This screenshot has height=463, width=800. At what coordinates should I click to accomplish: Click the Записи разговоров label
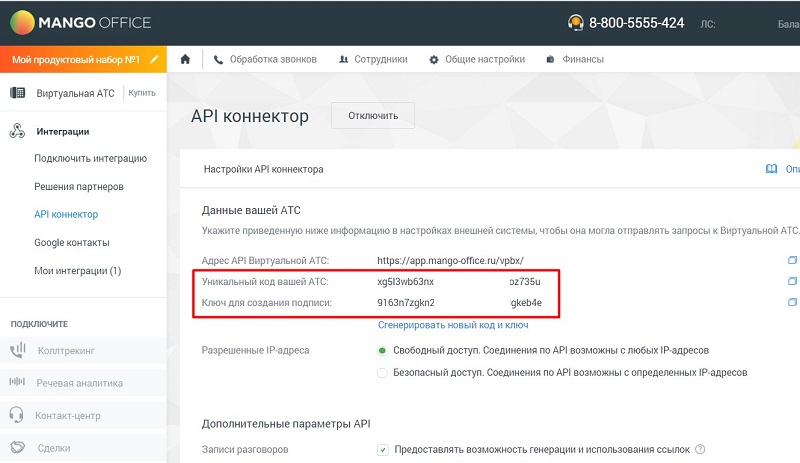245,449
